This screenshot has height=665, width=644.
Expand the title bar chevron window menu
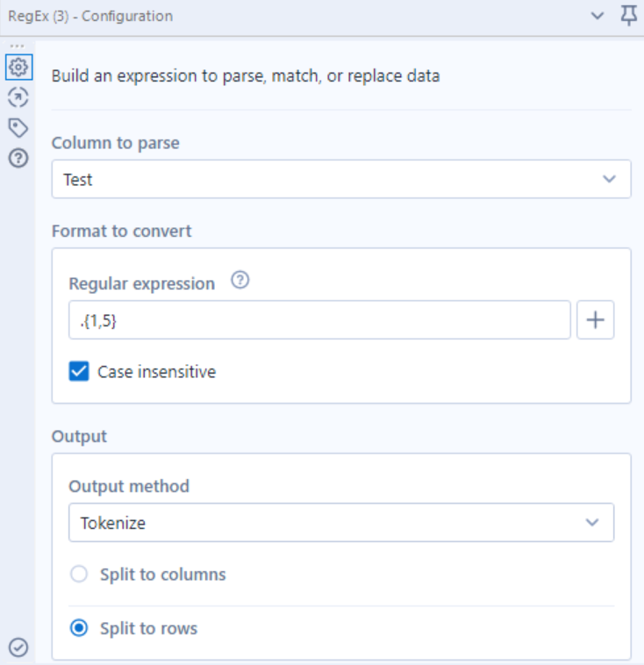click(x=597, y=16)
